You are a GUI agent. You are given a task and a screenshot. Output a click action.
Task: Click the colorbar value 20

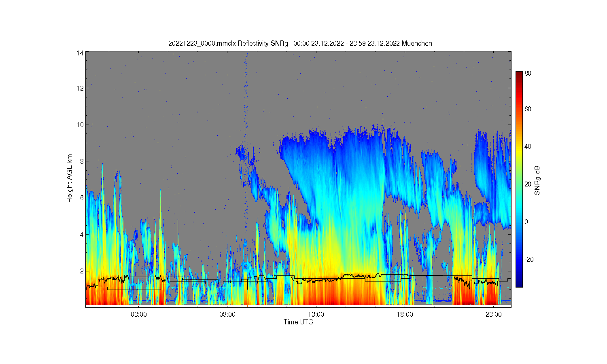[x=528, y=184]
